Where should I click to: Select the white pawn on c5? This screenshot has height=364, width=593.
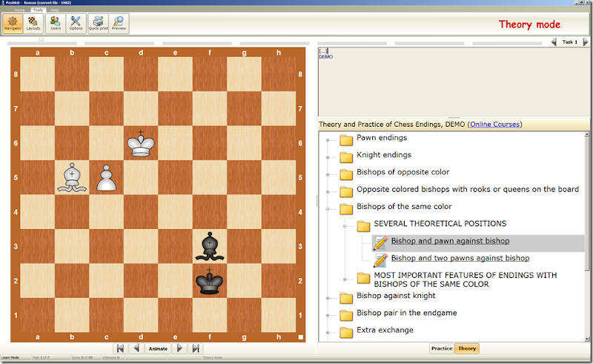coord(106,177)
